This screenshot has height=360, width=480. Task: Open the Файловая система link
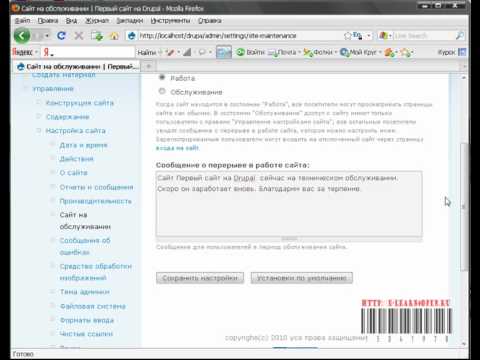pos(93,306)
